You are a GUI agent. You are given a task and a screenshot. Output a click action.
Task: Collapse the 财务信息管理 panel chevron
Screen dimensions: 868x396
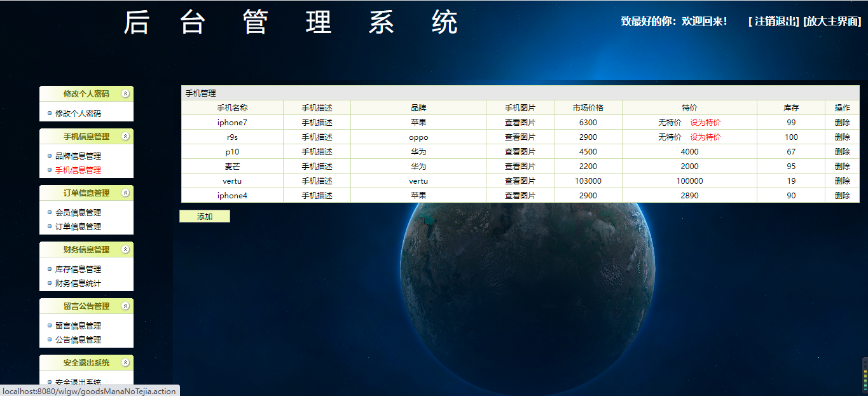click(125, 249)
